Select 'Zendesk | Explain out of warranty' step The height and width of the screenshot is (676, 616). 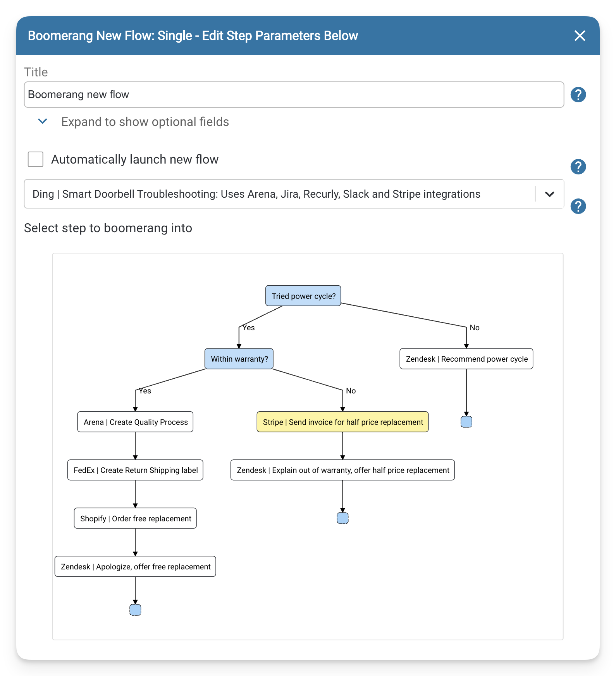pyautogui.click(x=342, y=470)
